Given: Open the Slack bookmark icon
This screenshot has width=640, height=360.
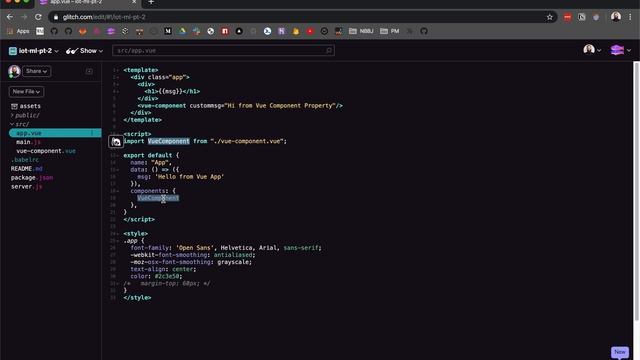Looking at the screenshot, I should pyautogui.click(x=196, y=31).
